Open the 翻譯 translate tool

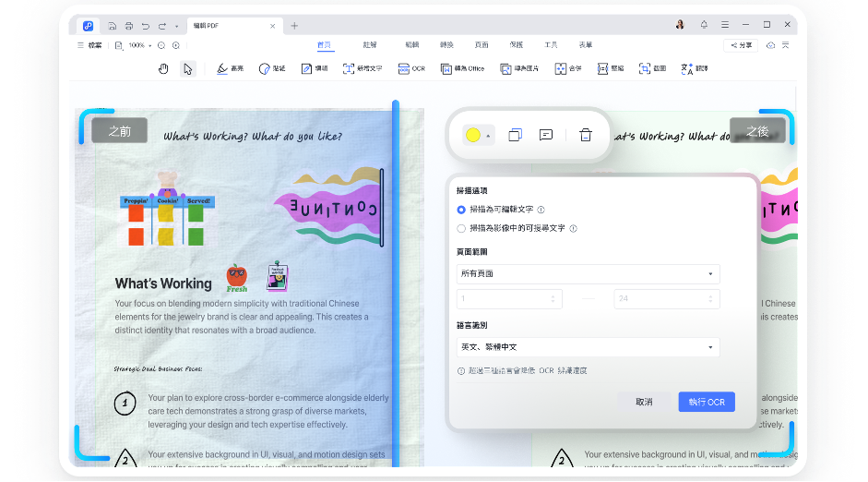pyautogui.click(x=694, y=68)
